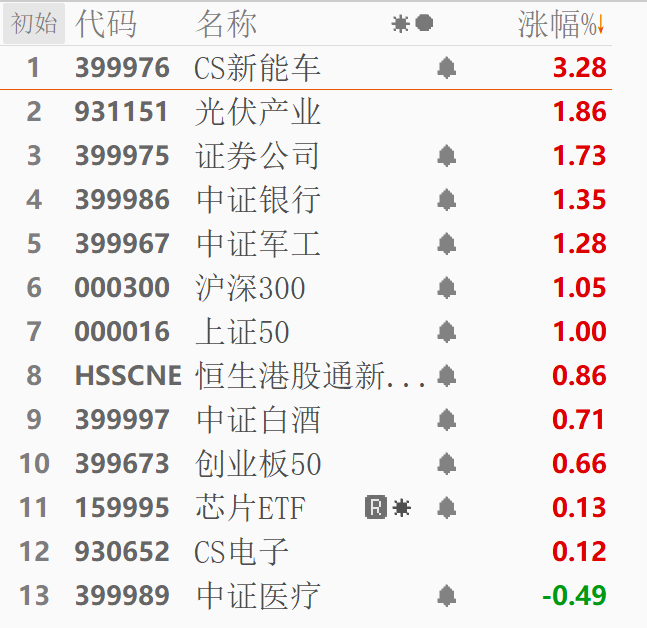The height and width of the screenshot is (628, 647).
Task: Select stock code 931151
Action: pos(121,112)
